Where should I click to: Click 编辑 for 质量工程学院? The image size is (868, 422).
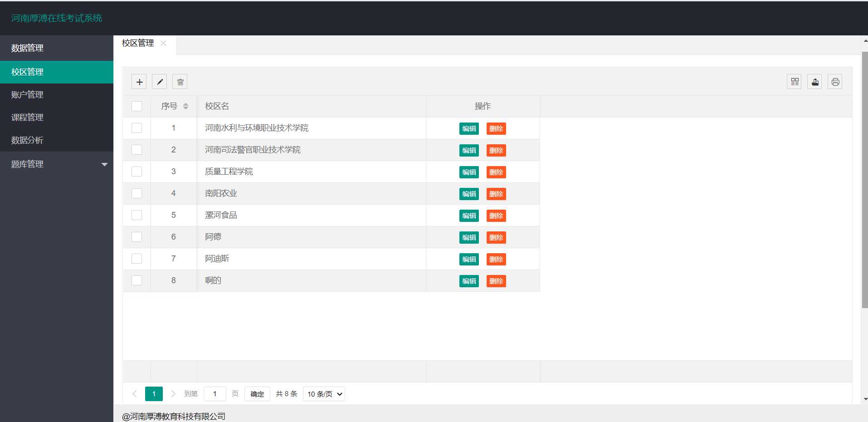click(469, 172)
